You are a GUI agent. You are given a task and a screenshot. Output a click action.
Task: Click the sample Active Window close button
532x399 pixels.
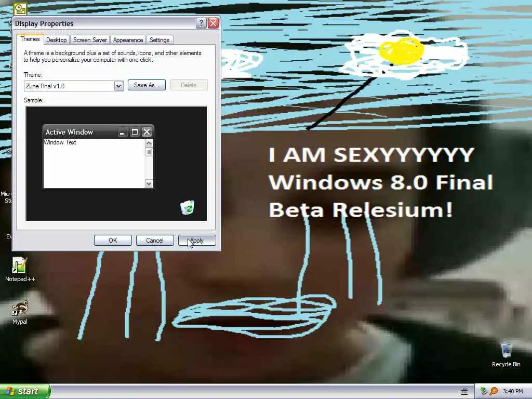147,132
